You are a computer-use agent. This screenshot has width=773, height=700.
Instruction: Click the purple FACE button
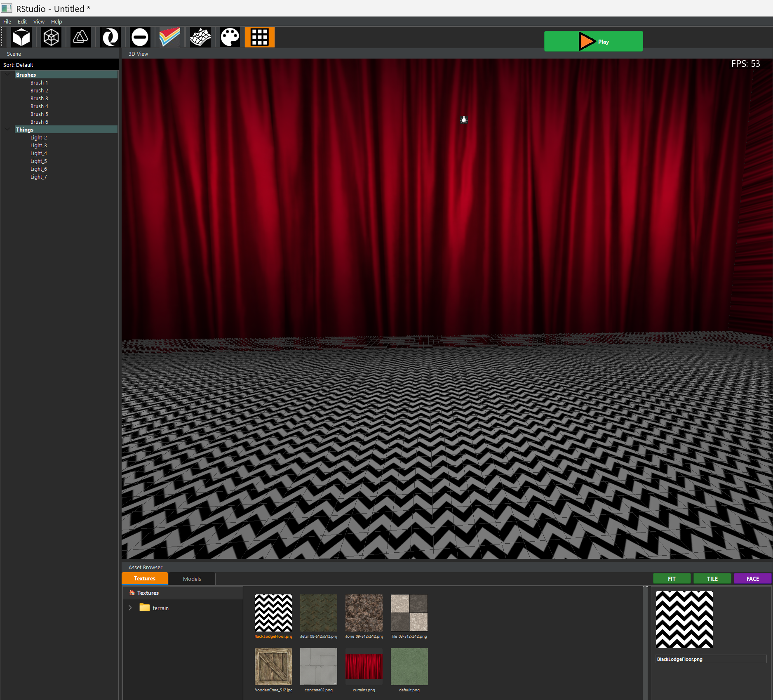[752, 579]
